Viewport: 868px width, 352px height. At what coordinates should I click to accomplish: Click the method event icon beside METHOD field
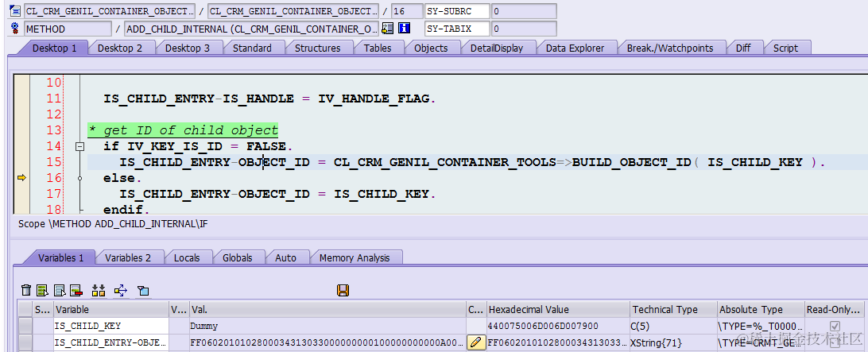15,29
